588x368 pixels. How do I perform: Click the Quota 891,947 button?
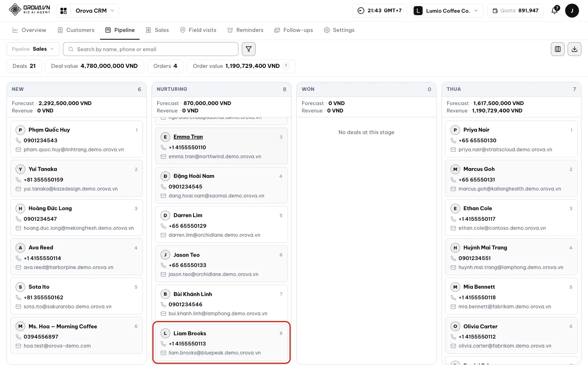515,11
